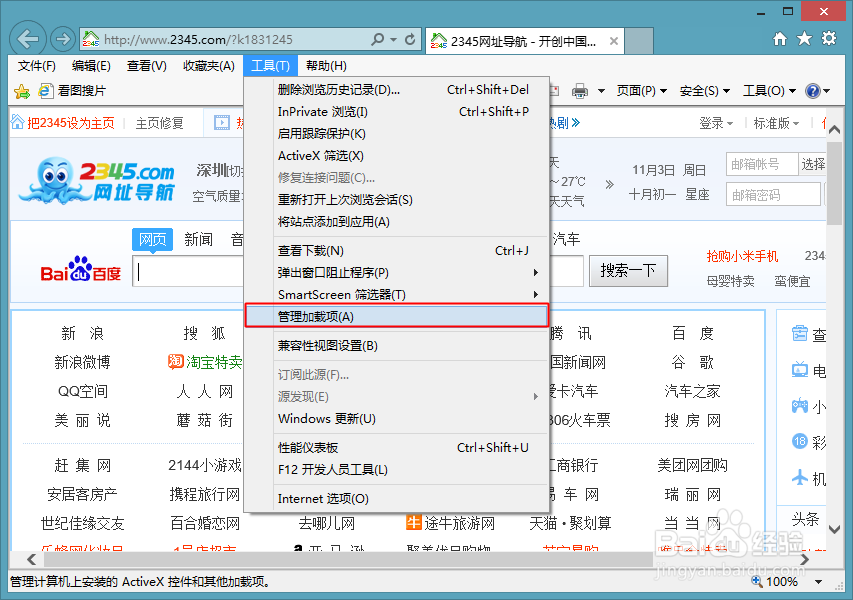Image resolution: width=853 pixels, height=600 pixels.
Task: Open the QQ空间 site link
Action: tap(83, 391)
